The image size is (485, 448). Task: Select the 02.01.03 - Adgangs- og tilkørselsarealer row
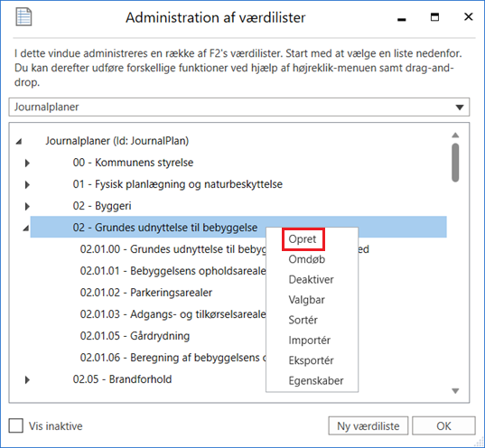point(173,314)
